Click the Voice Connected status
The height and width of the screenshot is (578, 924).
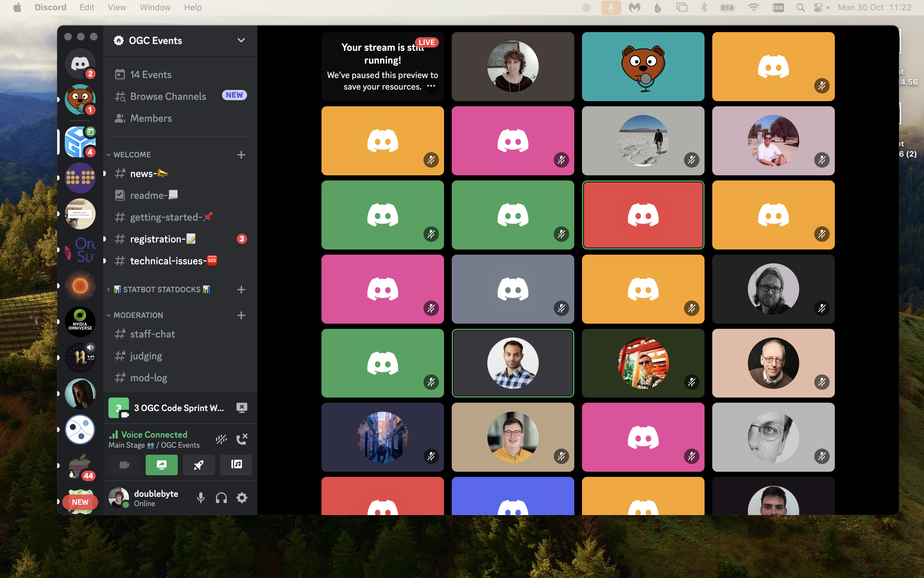pyautogui.click(x=154, y=435)
